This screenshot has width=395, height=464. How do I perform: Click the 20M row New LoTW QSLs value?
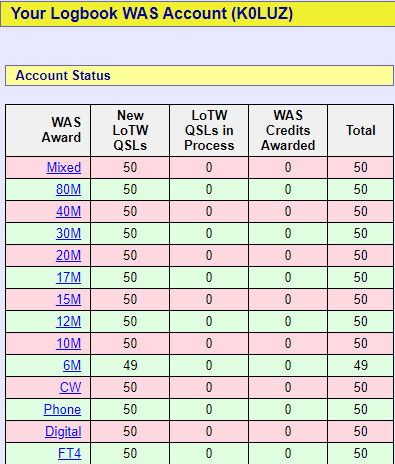[130, 255]
